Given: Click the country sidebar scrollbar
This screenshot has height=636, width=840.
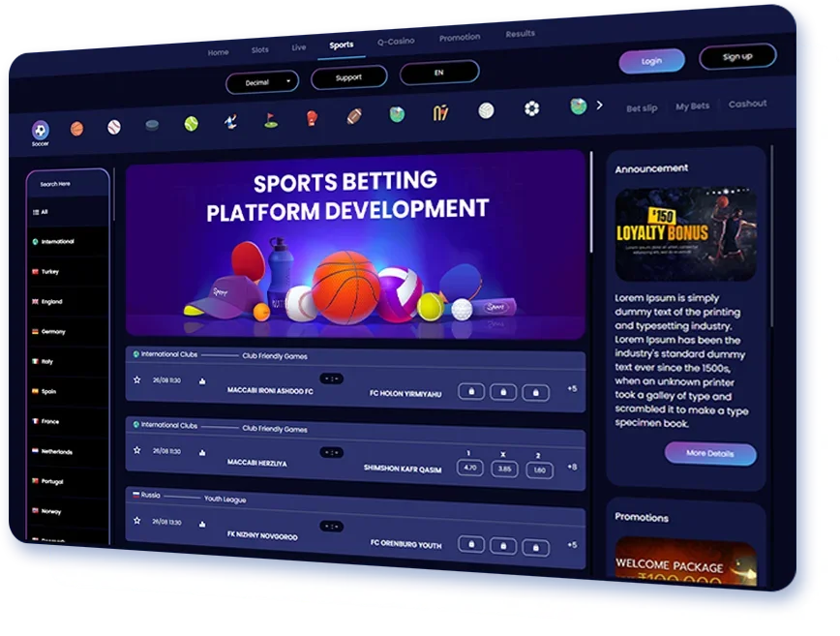Looking at the screenshot, I should [113, 195].
